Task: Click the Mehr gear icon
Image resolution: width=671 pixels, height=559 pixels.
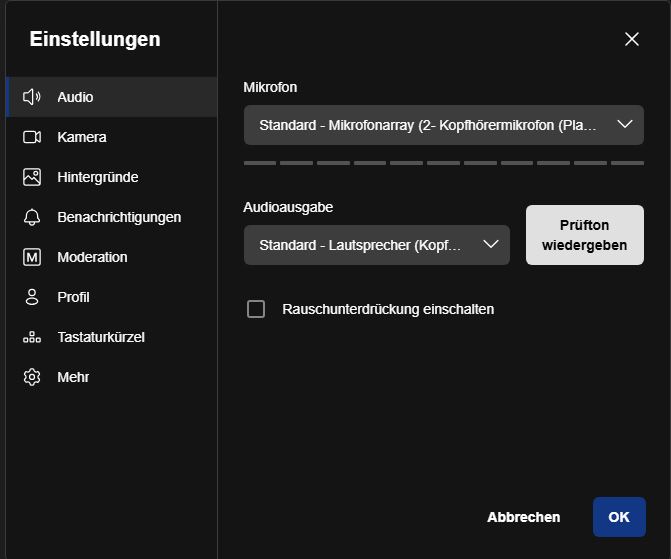Action: (32, 377)
